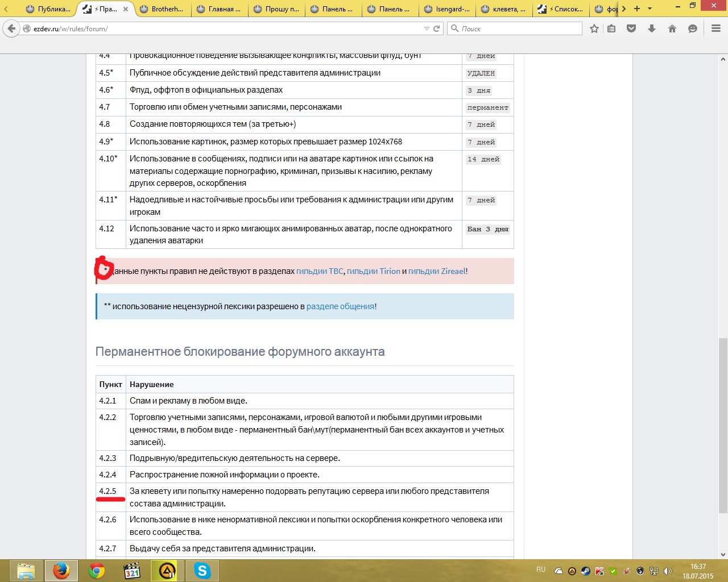The image size is (728, 582).
Task: Click the 14 дней penalty cell
Action: point(483,159)
